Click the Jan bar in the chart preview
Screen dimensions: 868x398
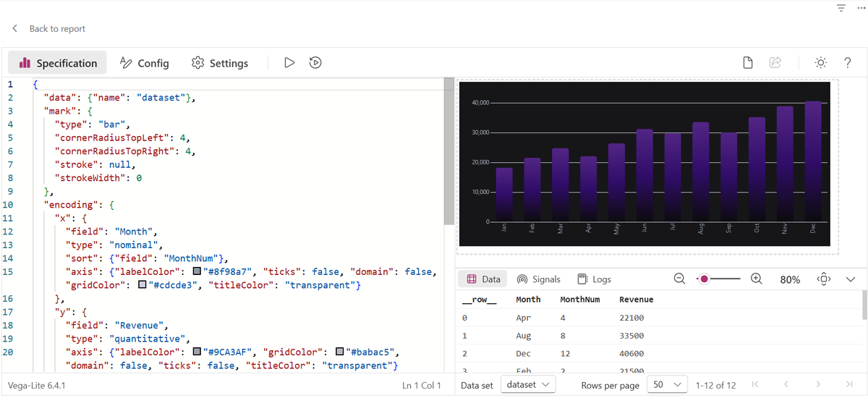504,195
